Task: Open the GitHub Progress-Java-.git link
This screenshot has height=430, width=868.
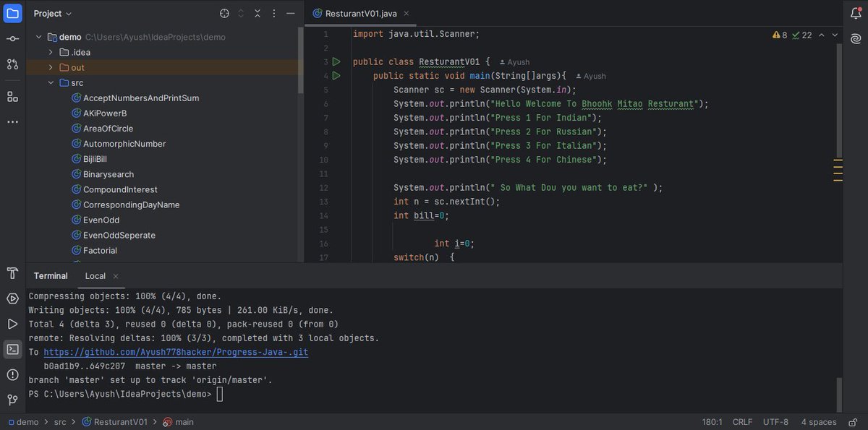Action: pos(176,352)
